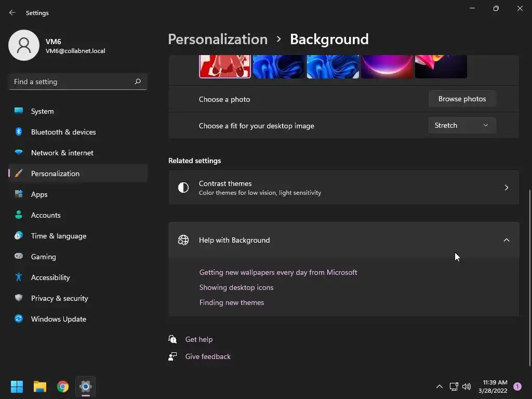
Task: Collapse the Help with Background section
Action: pyautogui.click(x=506, y=240)
